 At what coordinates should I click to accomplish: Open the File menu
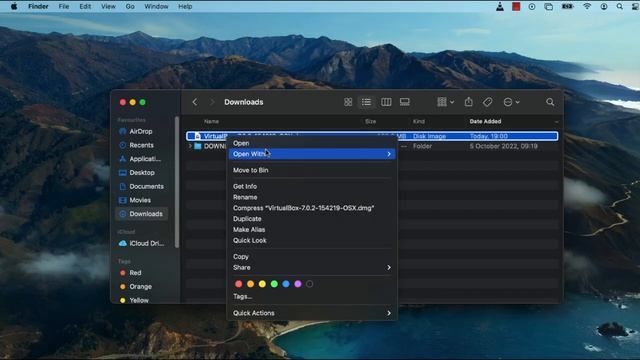tap(64, 7)
